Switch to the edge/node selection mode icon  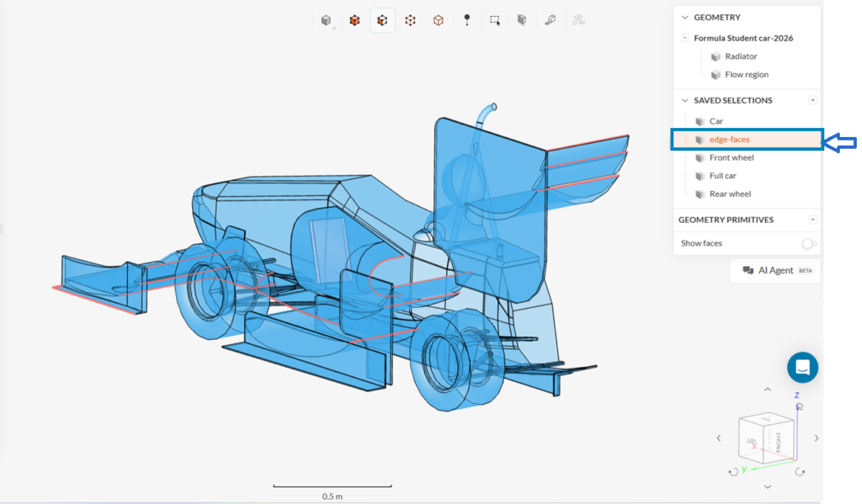[x=410, y=20]
